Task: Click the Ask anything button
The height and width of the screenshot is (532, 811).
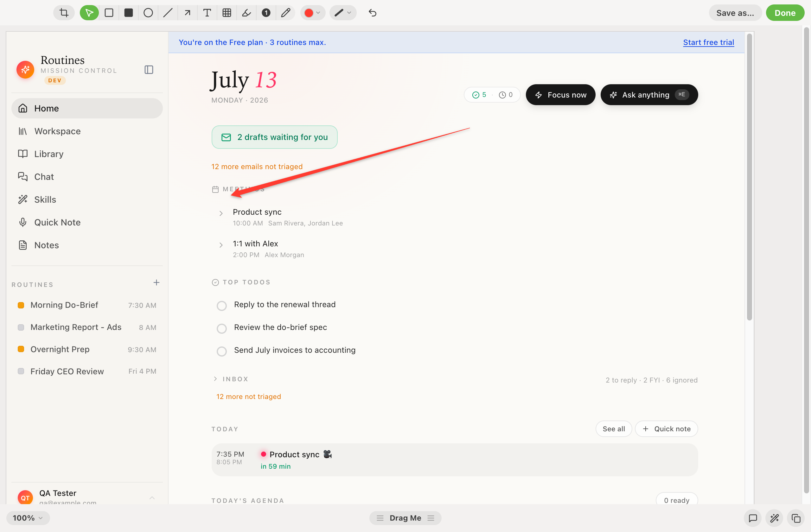Action: [x=649, y=95]
